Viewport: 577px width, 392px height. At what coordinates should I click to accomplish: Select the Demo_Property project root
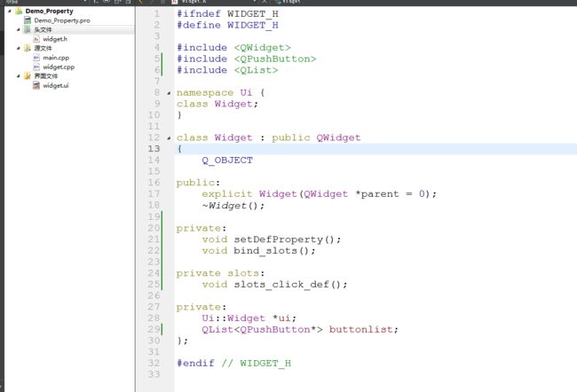coord(50,11)
